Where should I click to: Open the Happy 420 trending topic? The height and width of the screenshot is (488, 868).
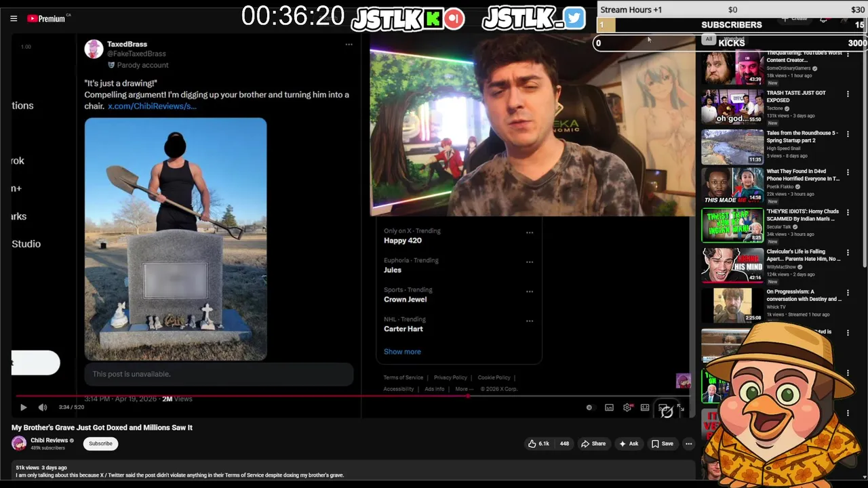coord(403,241)
